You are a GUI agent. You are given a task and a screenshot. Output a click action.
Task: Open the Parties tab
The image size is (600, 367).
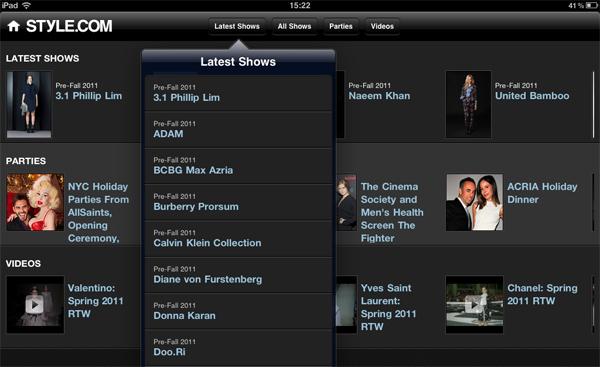tap(341, 26)
